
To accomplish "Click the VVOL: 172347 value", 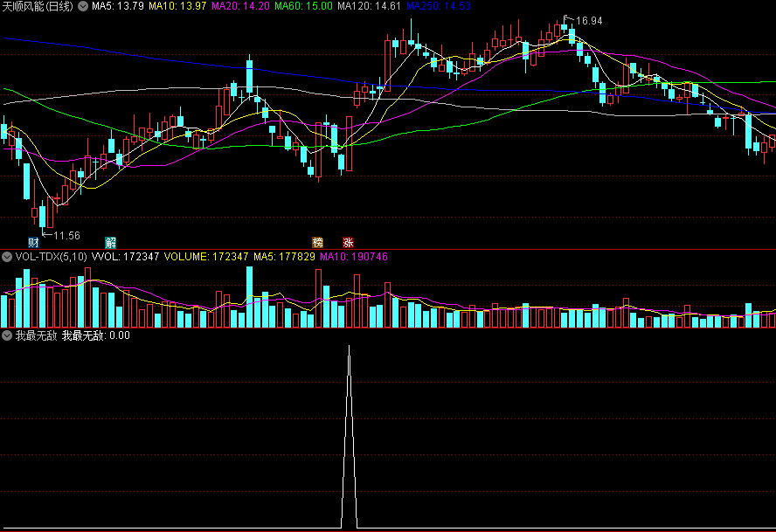I will click(x=126, y=257).
